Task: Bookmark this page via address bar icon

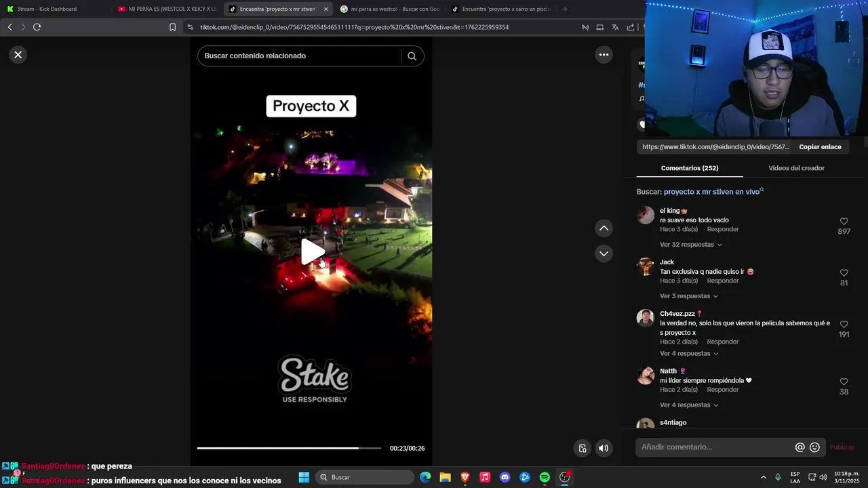Action: coord(172,27)
